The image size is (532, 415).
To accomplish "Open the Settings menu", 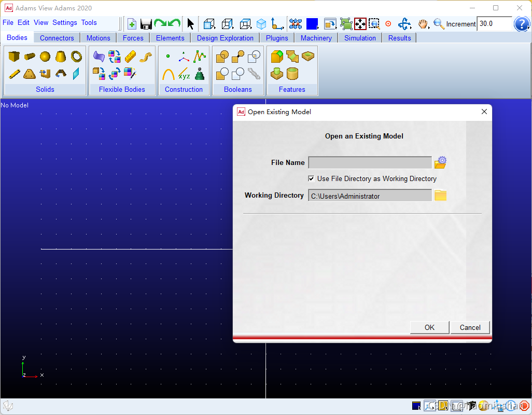I will click(x=64, y=22).
